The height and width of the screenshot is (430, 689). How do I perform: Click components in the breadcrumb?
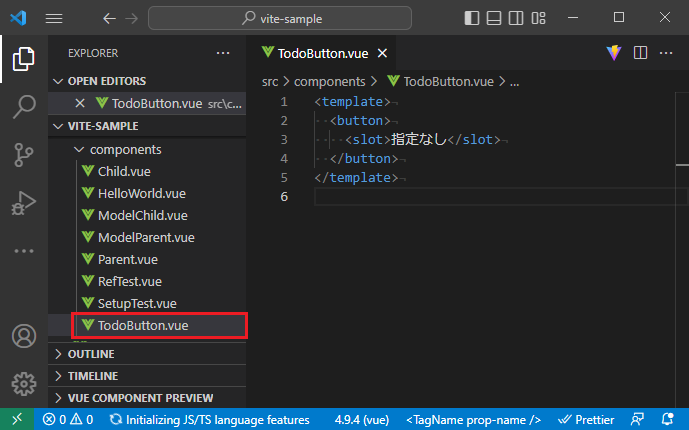click(x=329, y=82)
